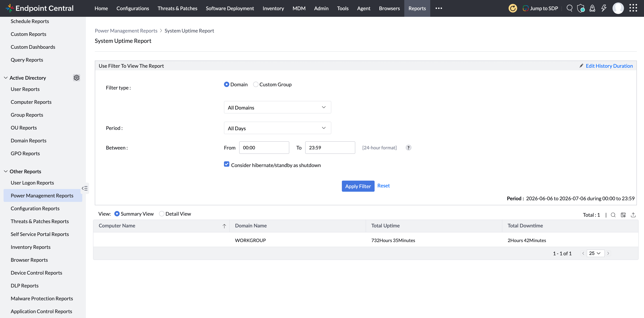Image resolution: width=644 pixels, height=318 pixels.
Task: Click Jump to SDP link
Action: click(540, 8)
